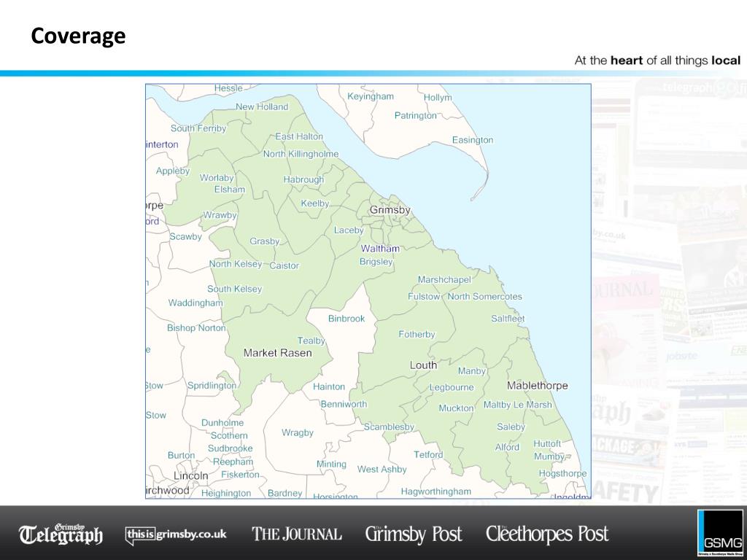
Task: Click the Habrough map label
Action: pyautogui.click(x=303, y=180)
